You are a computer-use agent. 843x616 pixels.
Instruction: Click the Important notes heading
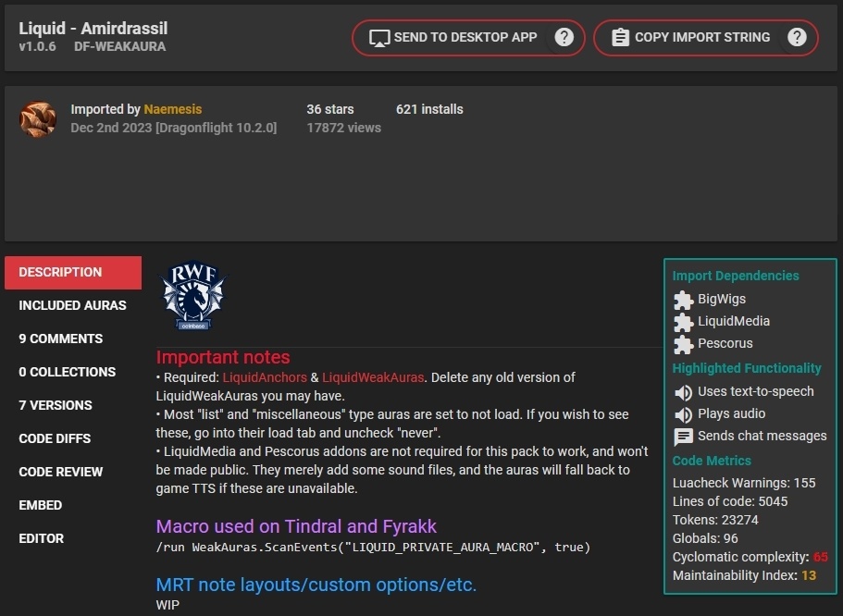click(223, 357)
